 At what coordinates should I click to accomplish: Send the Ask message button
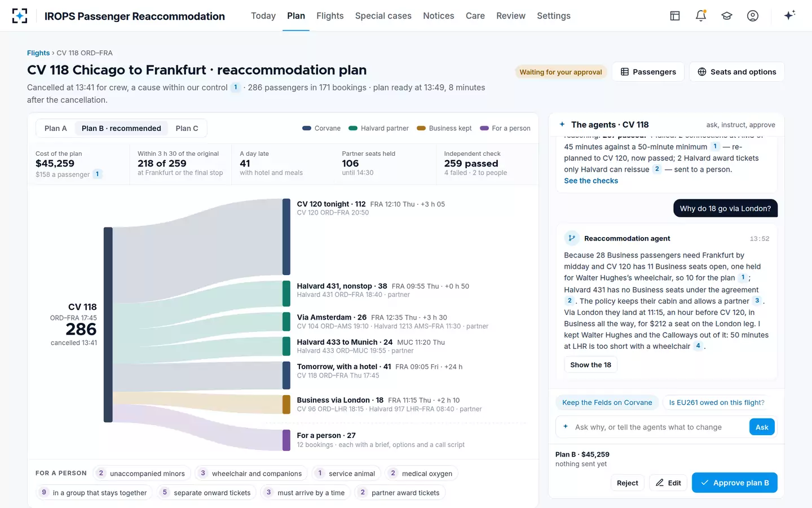click(x=762, y=427)
